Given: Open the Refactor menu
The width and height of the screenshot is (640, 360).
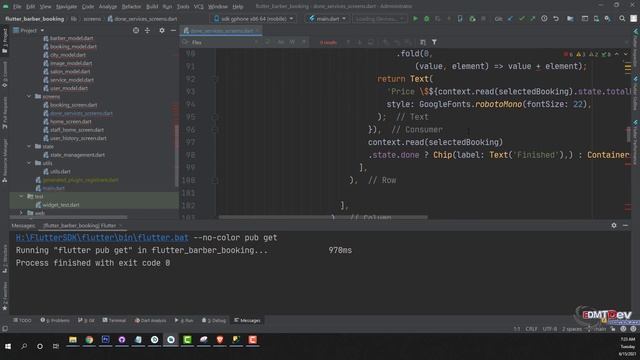Looking at the screenshot, I should coord(131,7).
